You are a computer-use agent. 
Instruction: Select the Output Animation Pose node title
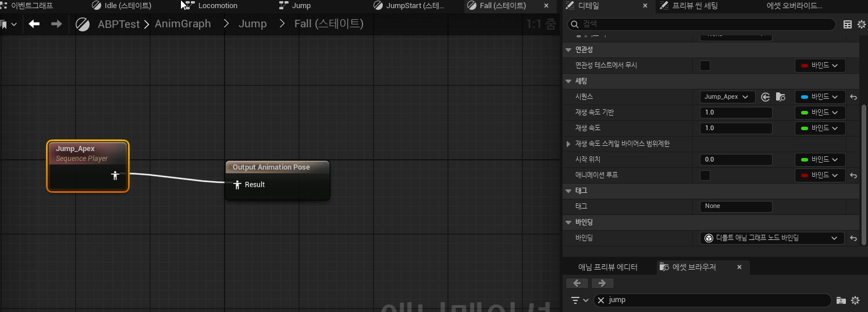[x=271, y=167]
